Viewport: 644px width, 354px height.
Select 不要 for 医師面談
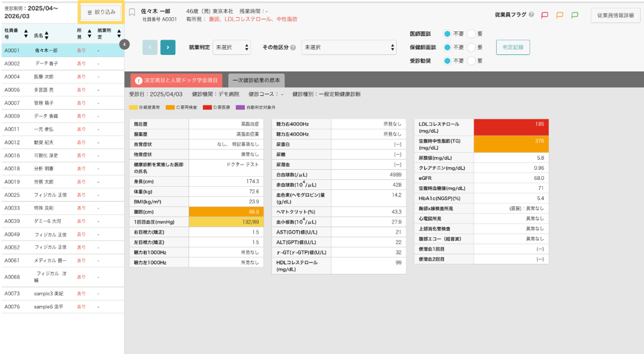[x=447, y=34]
